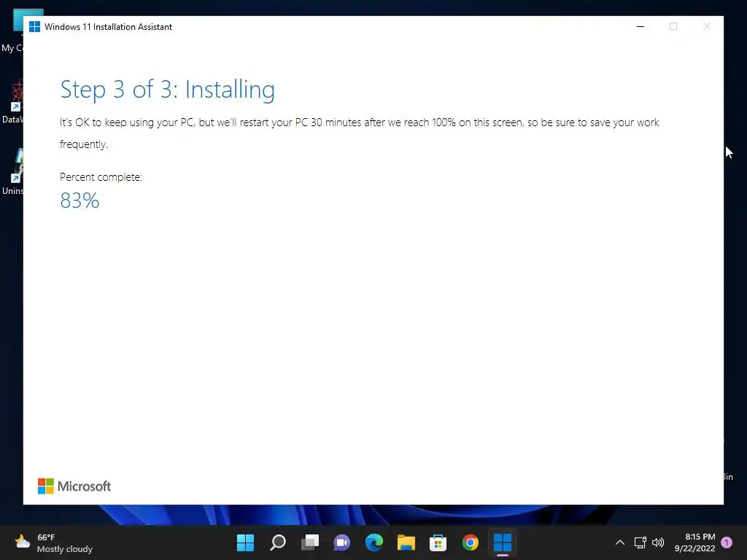Show hidden system tray icons
This screenshot has height=560, width=747.
click(x=620, y=542)
